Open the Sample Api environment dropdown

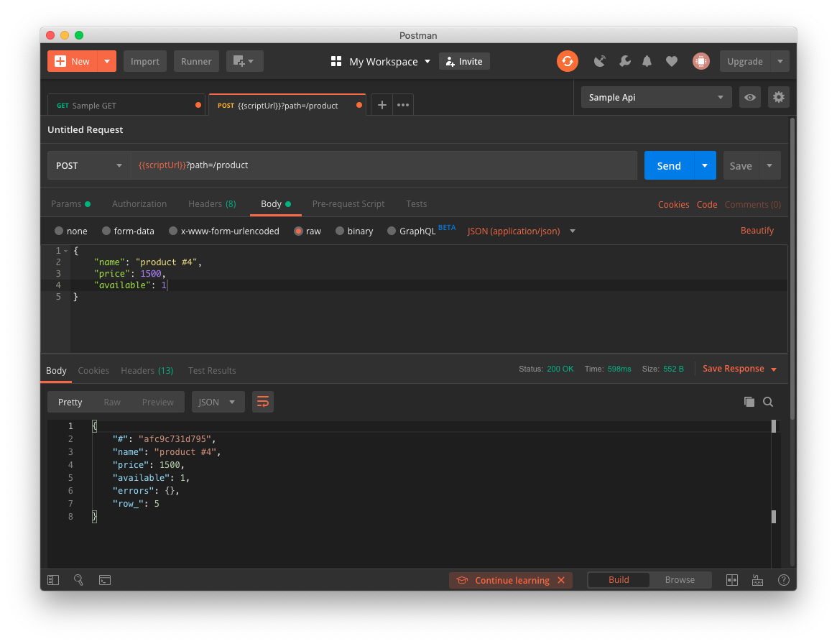click(656, 97)
